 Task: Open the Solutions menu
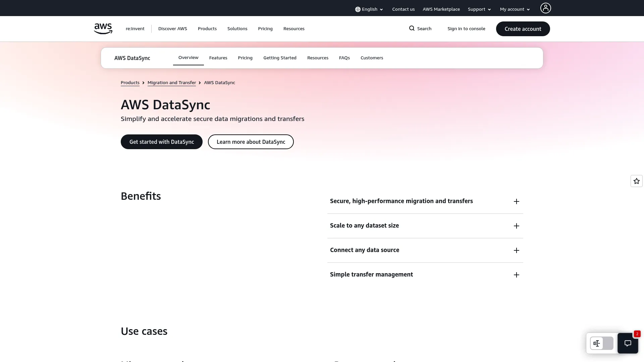pyautogui.click(x=237, y=28)
